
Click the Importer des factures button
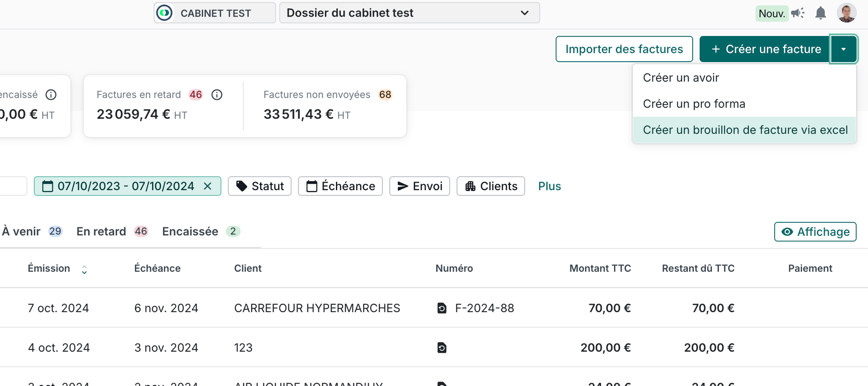[624, 49]
